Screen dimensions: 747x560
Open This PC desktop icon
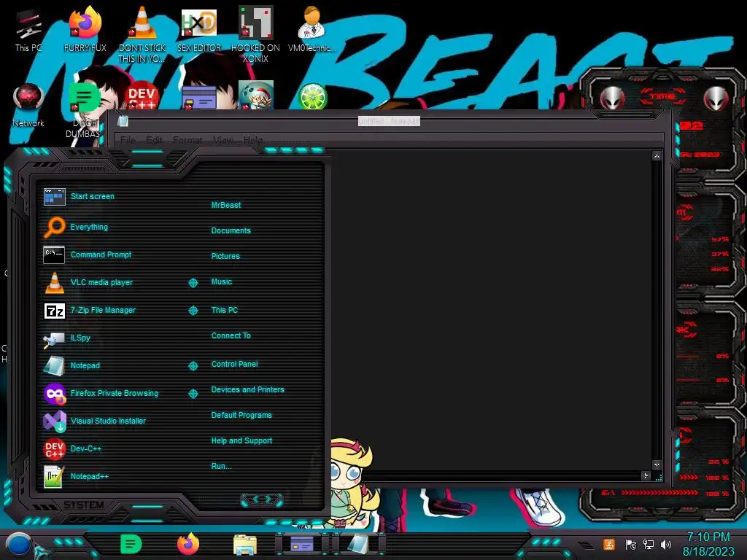(x=28, y=29)
